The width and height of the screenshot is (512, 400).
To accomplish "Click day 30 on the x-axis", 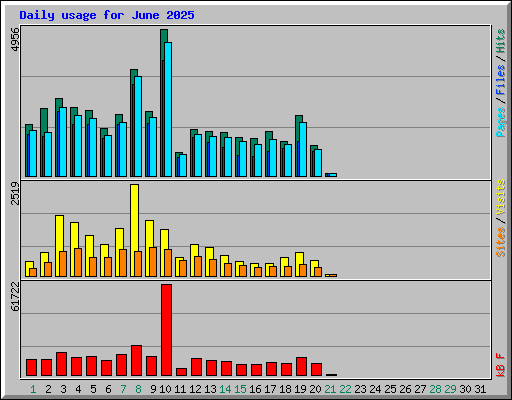I will pyautogui.click(x=465, y=389).
